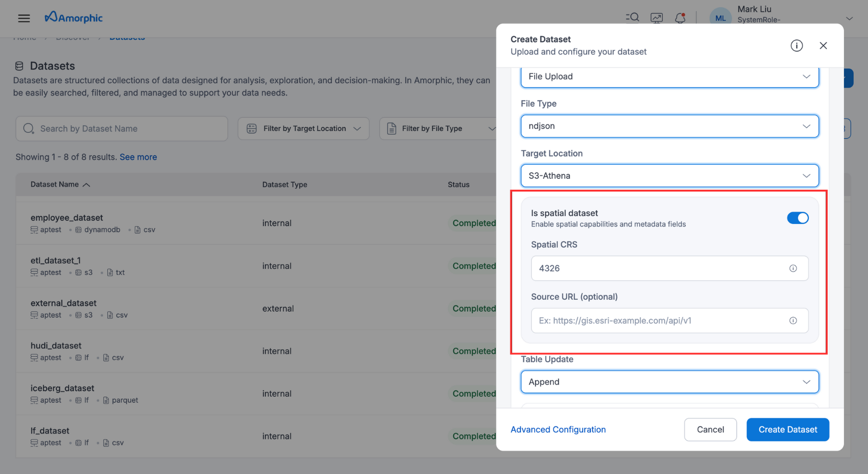
Task: Click the Create Dataset info icon
Action: pos(796,46)
